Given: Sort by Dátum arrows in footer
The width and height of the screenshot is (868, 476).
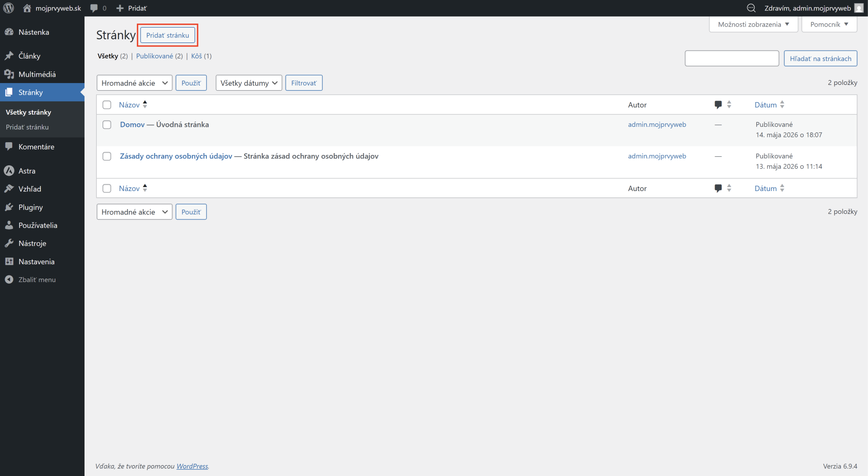Looking at the screenshot, I should tap(782, 188).
